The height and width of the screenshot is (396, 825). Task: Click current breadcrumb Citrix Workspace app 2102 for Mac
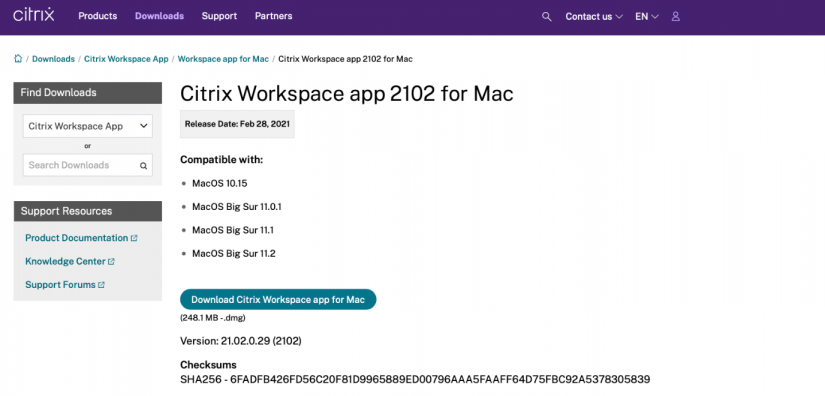pyautogui.click(x=345, y=59)
